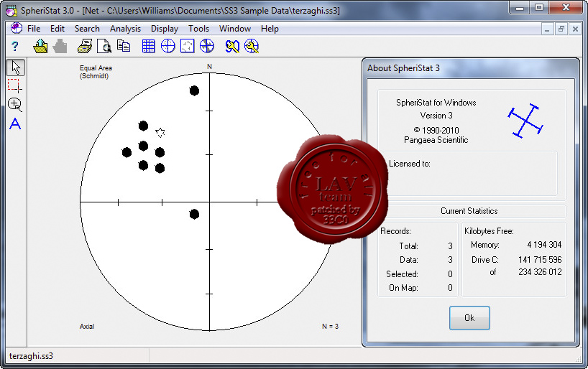Click the "234 326 012" total drive value

pyautogui.click(x=540, y=272)
